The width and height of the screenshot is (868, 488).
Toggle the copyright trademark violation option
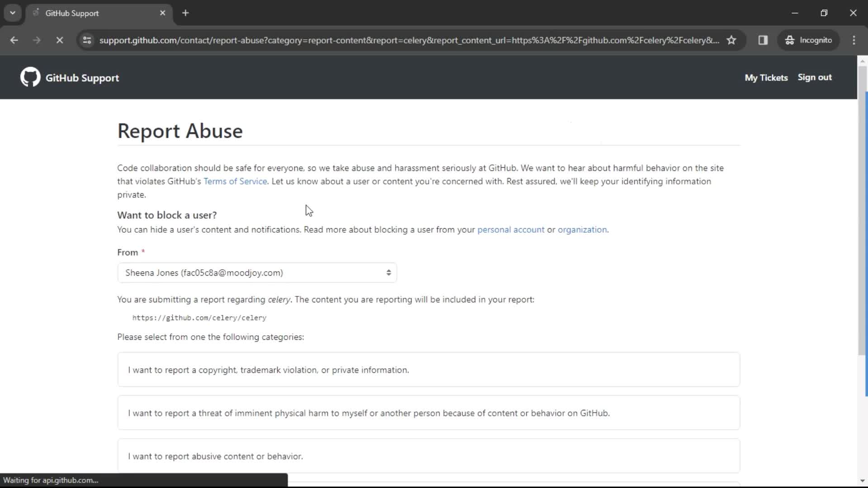click(429, 370)
